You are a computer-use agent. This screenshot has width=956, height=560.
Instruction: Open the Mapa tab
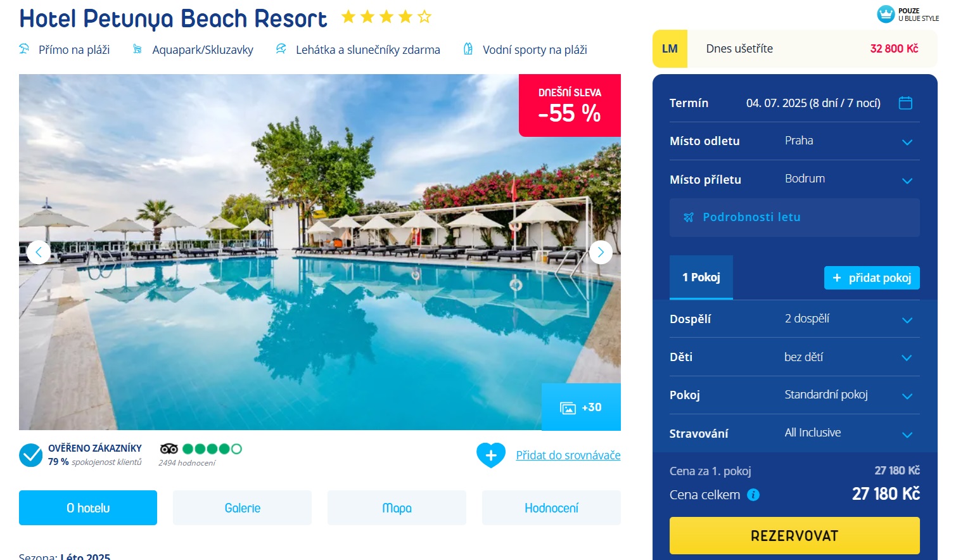397,507
